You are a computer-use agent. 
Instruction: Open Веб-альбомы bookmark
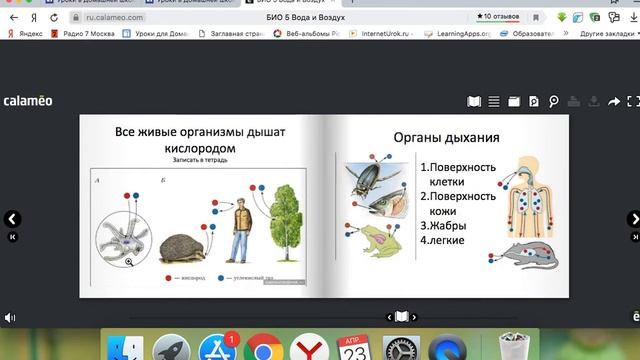pyautogui.click(x=307, y=33)
